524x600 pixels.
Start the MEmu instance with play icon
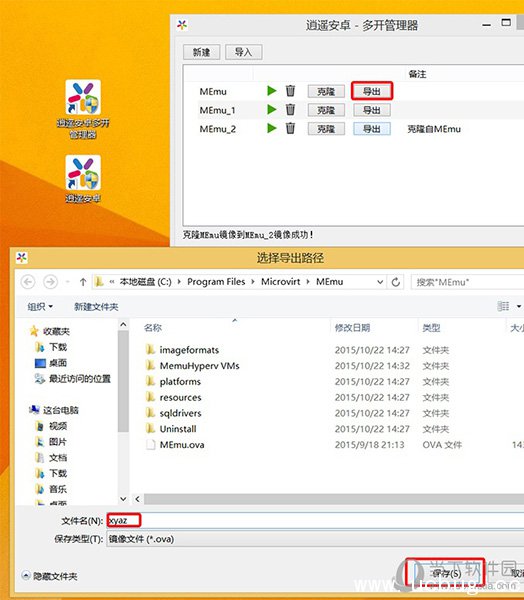[x=271, y=91]
